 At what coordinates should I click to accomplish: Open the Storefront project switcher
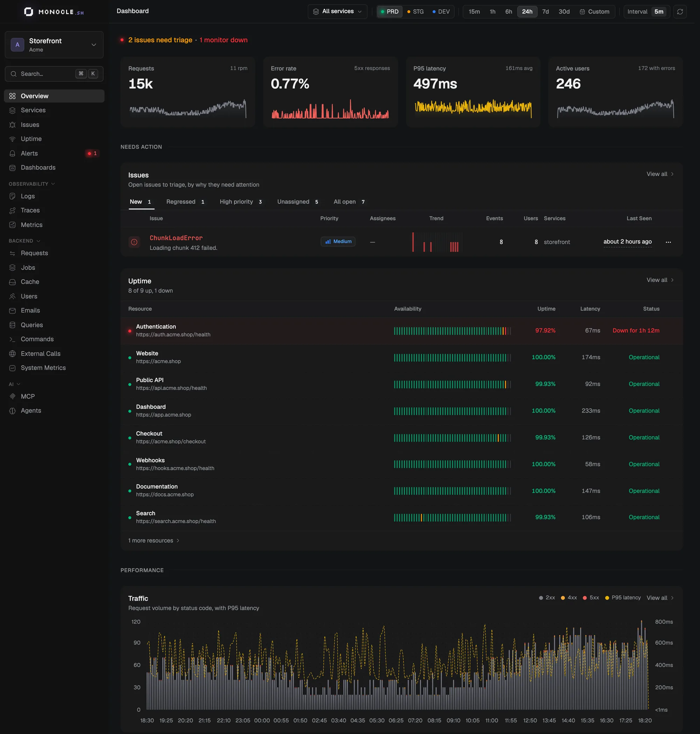click(x=54, y=45)
